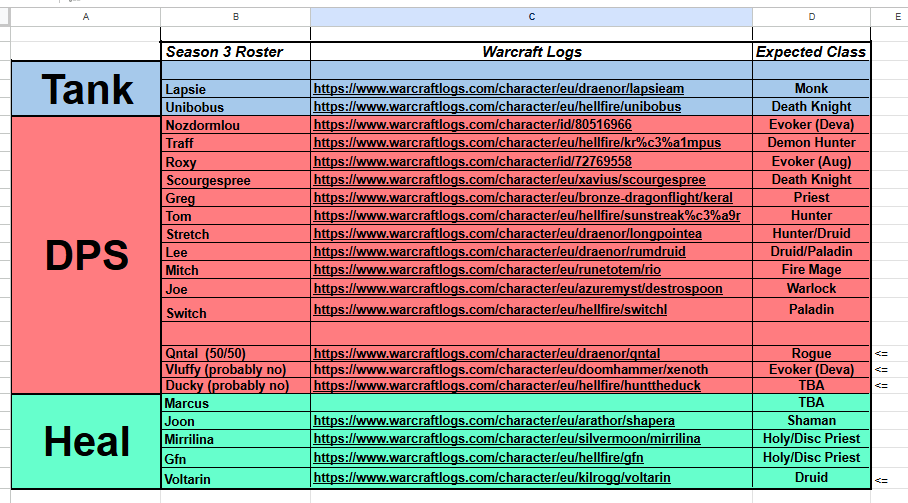908x503 pixels.
Task: Open Joon's arathor shapera link
Action: [494, 420]
